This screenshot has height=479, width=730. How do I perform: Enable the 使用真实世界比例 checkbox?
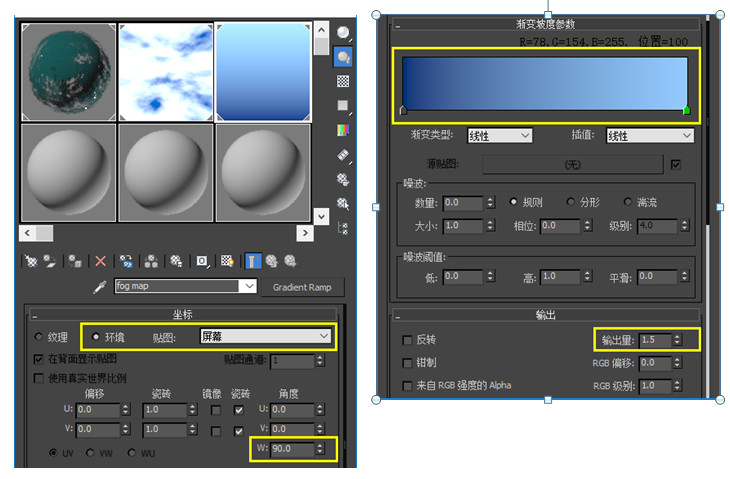tap(39, 378)
